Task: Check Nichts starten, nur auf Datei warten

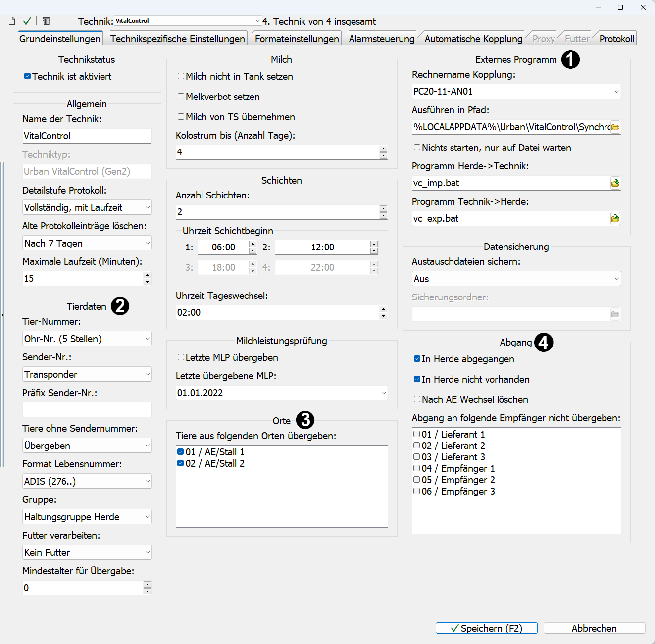Action: pyautogui.click(x=417, y=148)
